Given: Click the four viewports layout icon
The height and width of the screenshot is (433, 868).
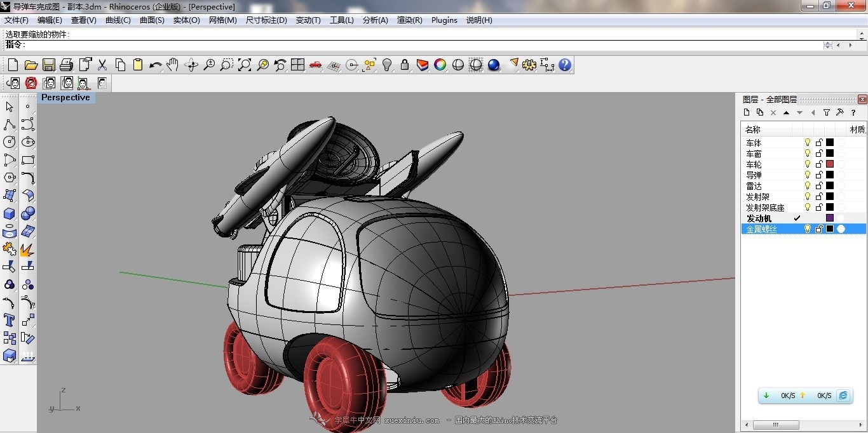Looking at the screenshot, I should (x=298, y=65).
